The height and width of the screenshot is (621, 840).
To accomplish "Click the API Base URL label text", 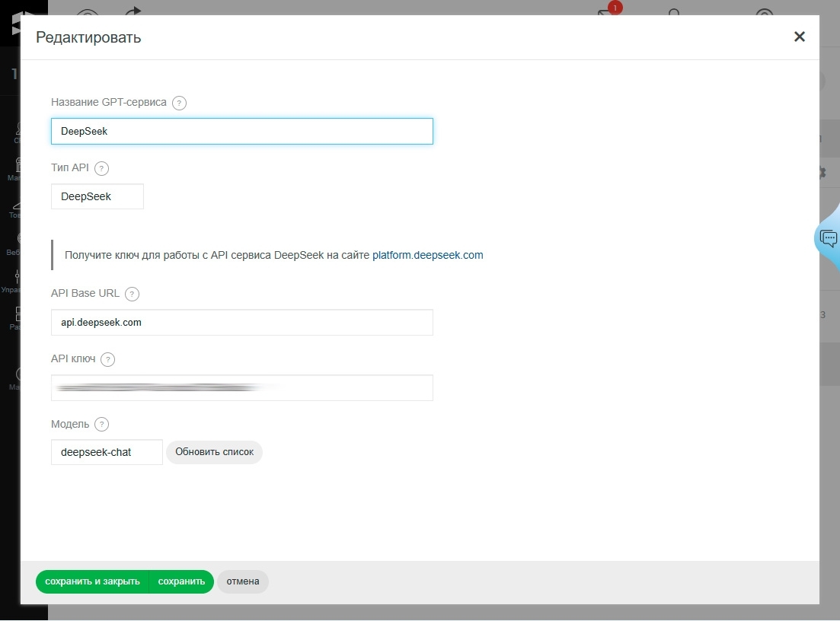I will click(x=85, y=293).
